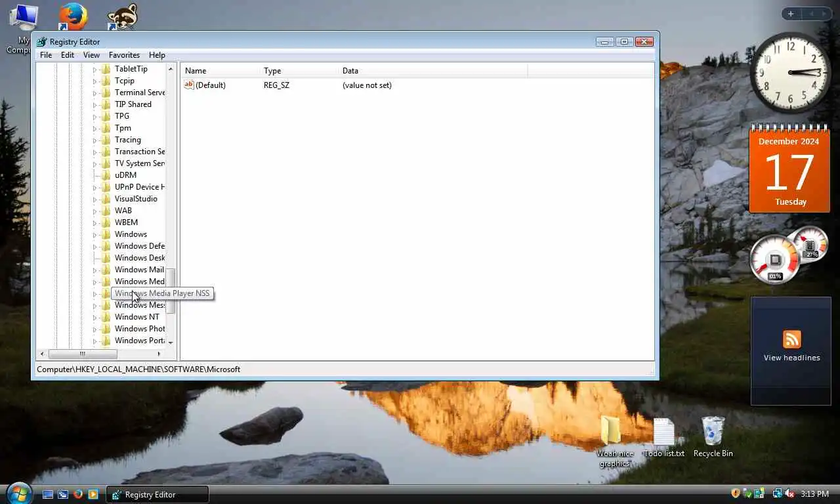This screenshot has height=504, width=840.
Task: Click the VisualStudio key folder icon
Action: click(x=106, y=199)
